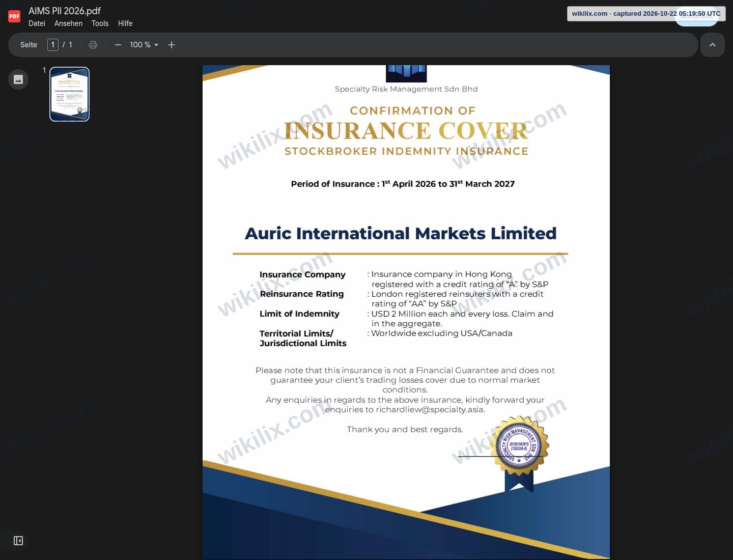Zoom in with the plus icon
733x560 pixels.
coord(172,45)
